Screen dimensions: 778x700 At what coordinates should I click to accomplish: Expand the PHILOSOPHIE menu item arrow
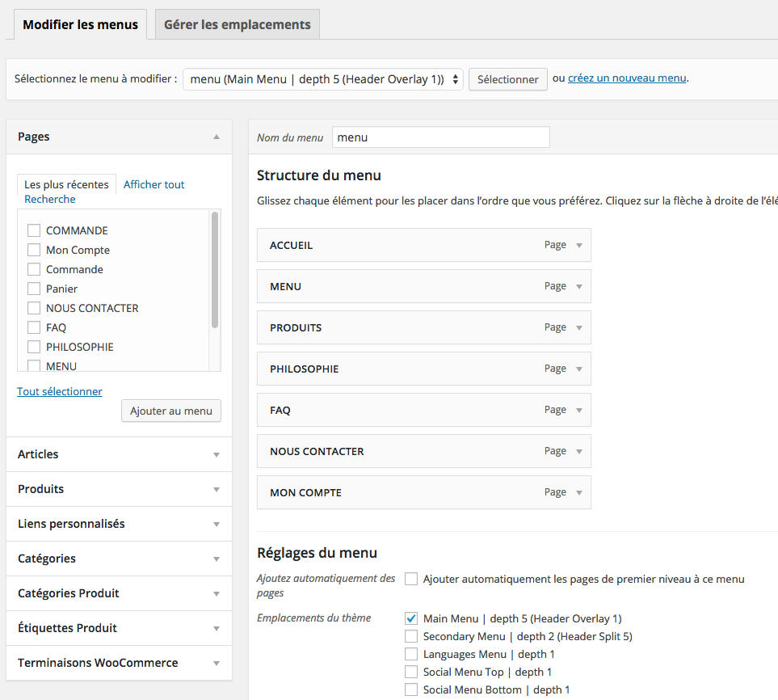click(x=579, y=369)
